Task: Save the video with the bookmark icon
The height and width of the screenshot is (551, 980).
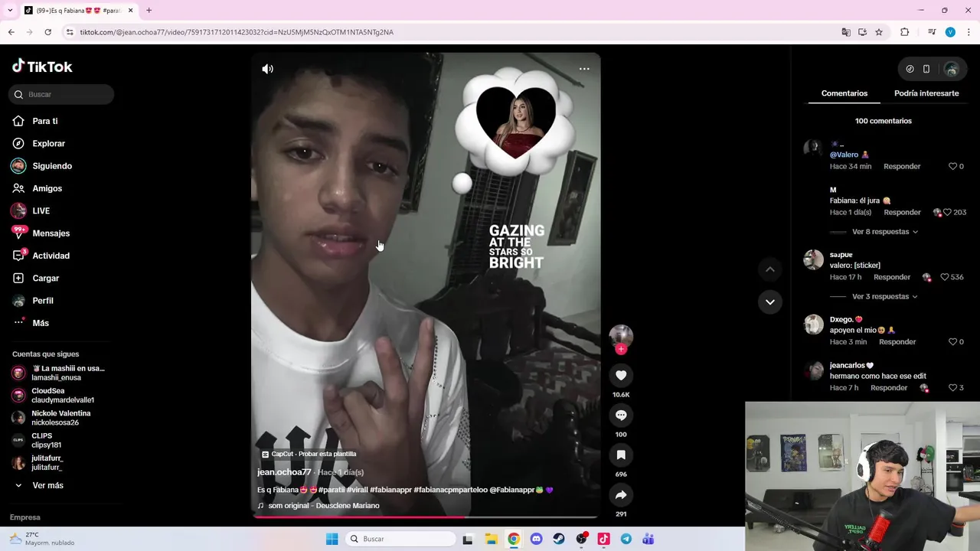Action: click(x=621, y=455)
